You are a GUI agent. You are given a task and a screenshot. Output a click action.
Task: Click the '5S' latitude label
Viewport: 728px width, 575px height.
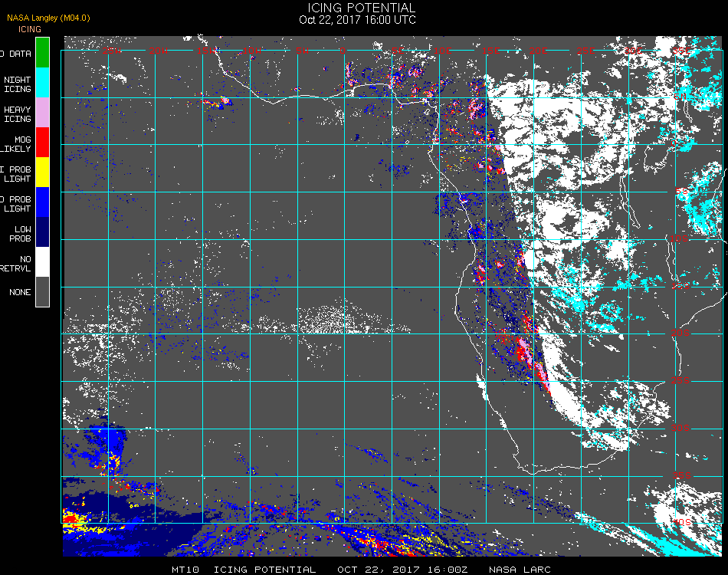tap(681, 192)
